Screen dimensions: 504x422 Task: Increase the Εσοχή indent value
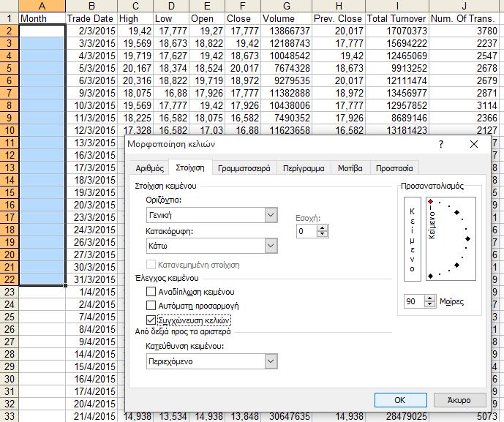pyautogui.click(x=323, y=228)
